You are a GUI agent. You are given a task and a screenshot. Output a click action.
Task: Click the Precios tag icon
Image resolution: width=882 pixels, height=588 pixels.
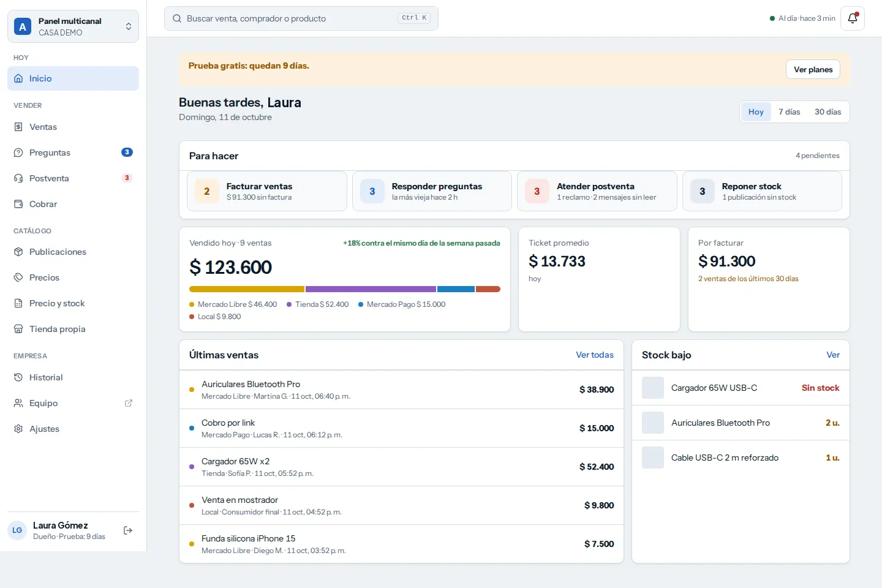point(18,277)
